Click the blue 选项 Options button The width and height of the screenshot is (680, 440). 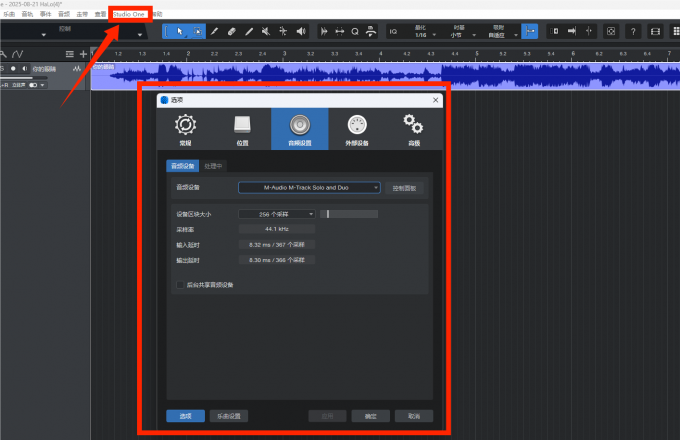coord(186,416)
